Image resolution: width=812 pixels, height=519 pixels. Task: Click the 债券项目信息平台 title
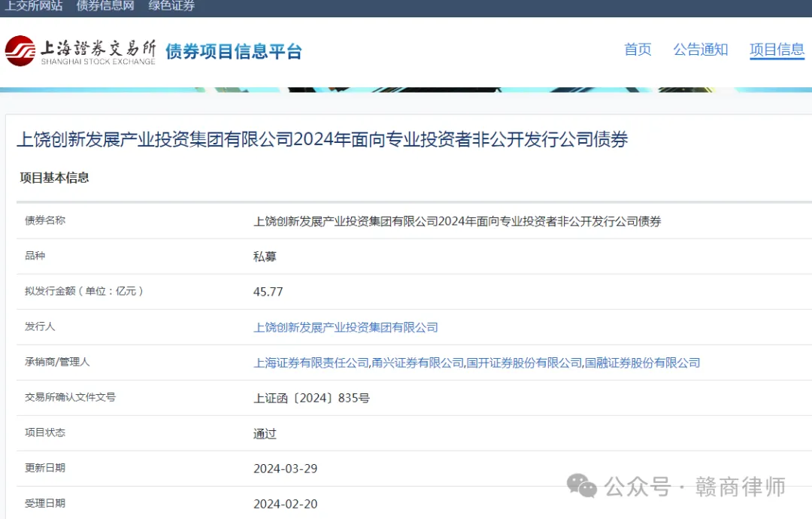(x=234, y=51)
